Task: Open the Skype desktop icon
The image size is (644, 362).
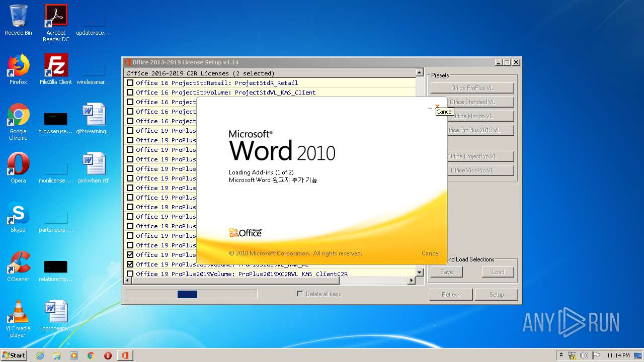Action: point(18,217)
